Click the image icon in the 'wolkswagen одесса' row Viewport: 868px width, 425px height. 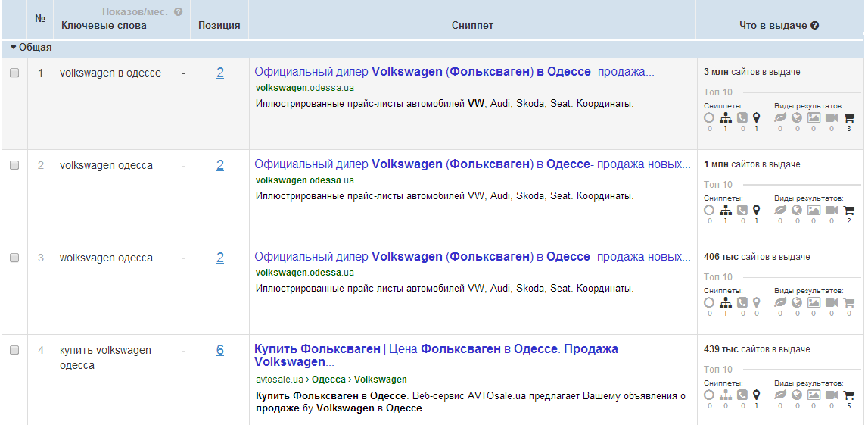click(x=814, y=303)
